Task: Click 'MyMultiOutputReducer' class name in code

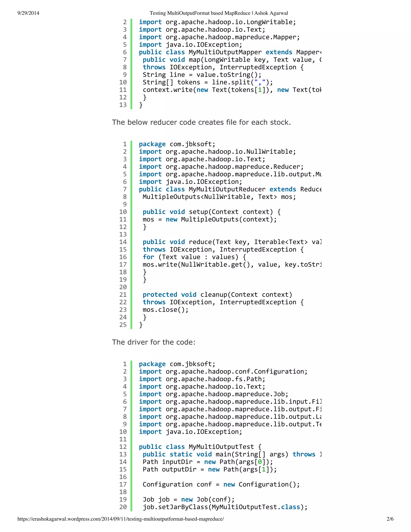Action: click(x=227, y=189)
